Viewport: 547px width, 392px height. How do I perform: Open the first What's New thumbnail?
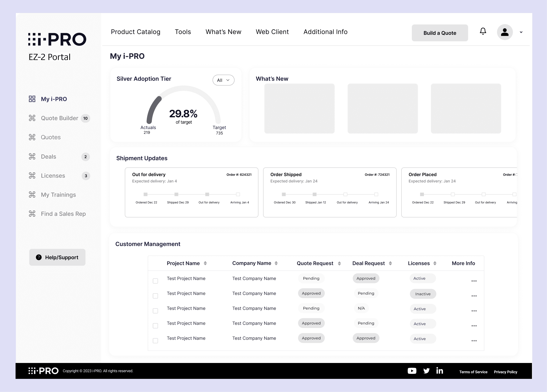click(299, 108)
